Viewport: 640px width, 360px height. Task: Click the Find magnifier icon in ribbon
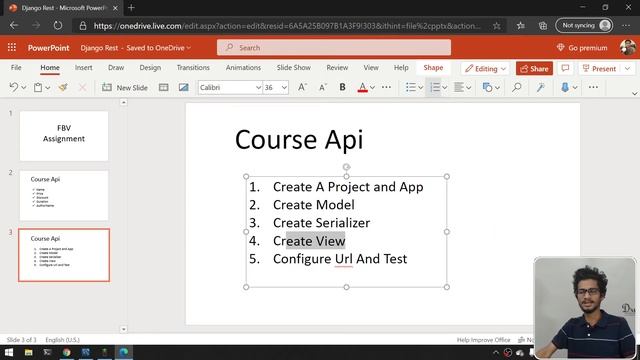(x=517, y=87)
